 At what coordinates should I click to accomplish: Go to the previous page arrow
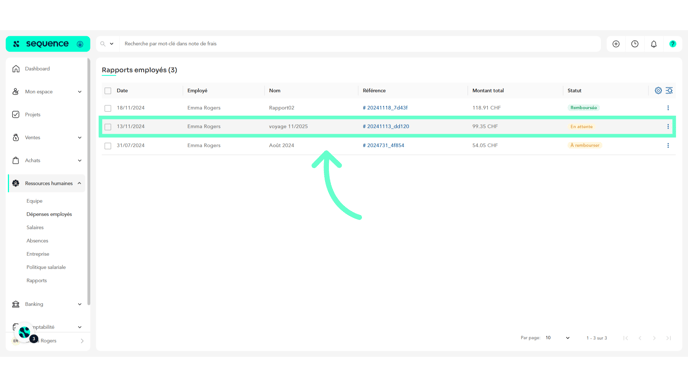[640, 338]
